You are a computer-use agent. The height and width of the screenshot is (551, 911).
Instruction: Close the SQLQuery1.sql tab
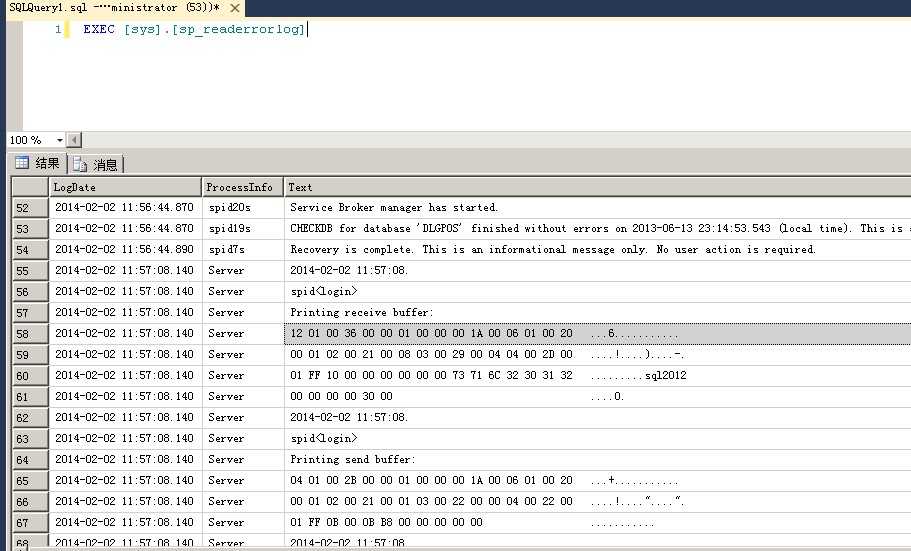[235, 8]
